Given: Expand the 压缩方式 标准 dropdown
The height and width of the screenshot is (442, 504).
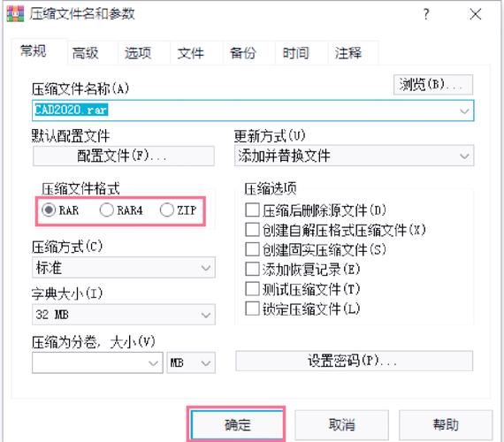Looking at the screenshot, I should coord(124,268).
